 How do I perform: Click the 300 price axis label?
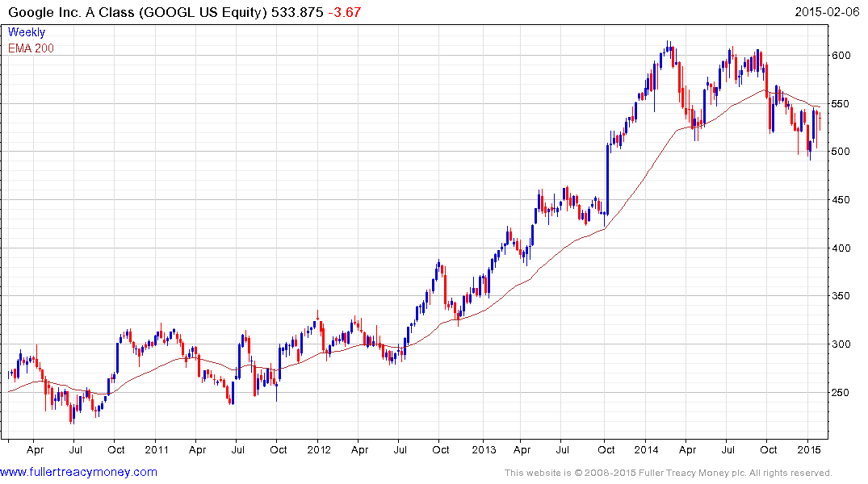pyautogui.click(x=841, y=344)
